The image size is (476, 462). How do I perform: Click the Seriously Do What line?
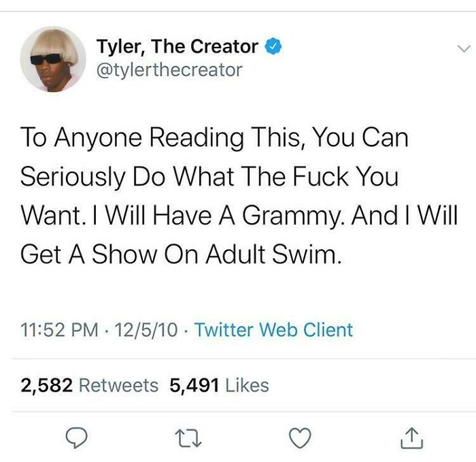coord(209,177)
